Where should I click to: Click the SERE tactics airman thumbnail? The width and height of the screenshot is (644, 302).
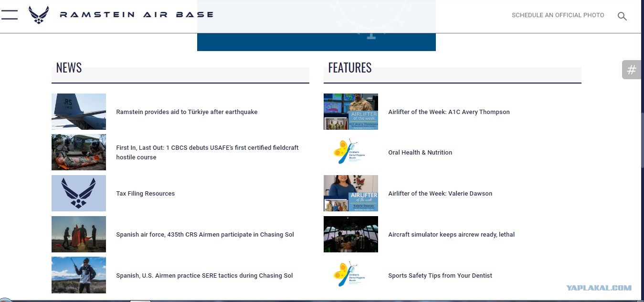pos(79,275)
